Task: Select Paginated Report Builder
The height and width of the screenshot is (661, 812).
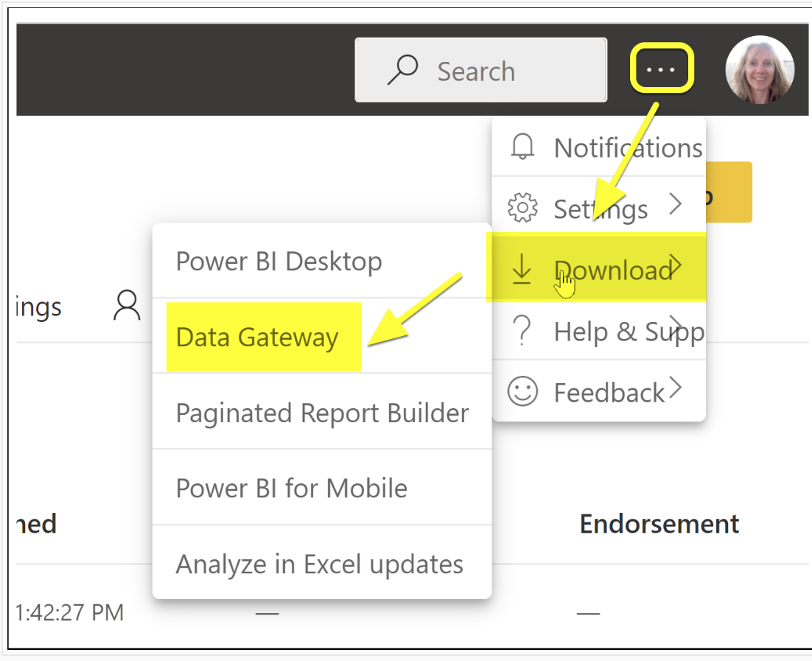Action: 322,413
